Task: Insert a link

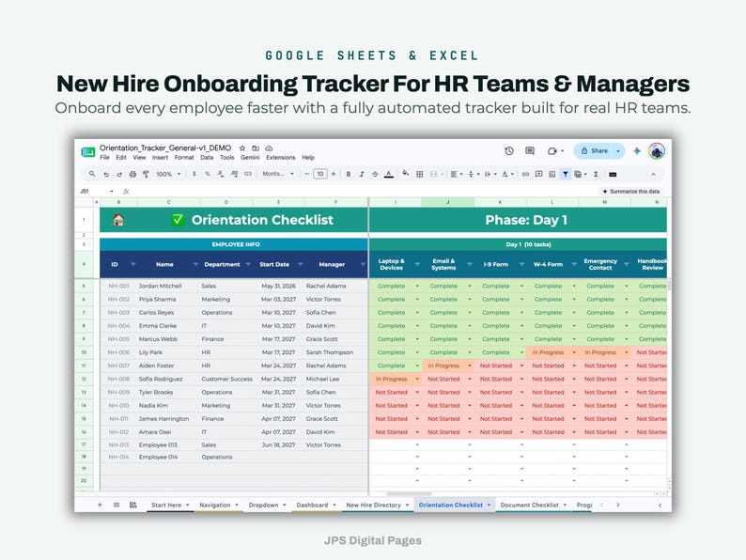Action: [525, 174]
